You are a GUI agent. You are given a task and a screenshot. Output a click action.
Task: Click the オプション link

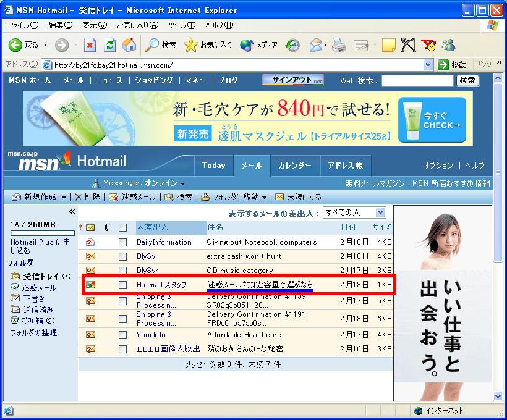438,166
